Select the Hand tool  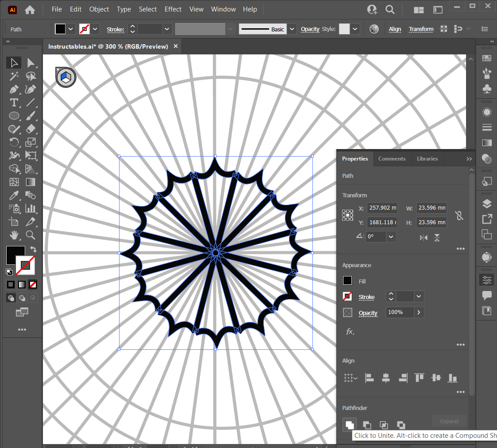14,235
